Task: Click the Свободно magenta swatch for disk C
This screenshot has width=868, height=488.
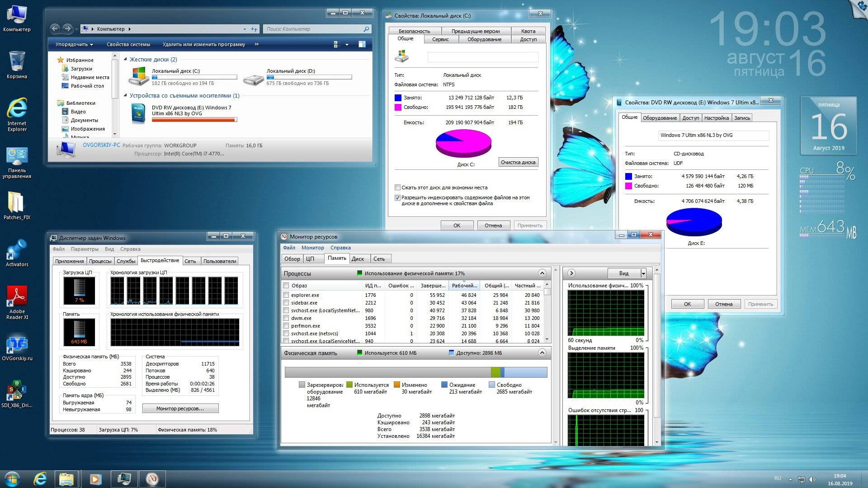Action: tap(398, 107)
